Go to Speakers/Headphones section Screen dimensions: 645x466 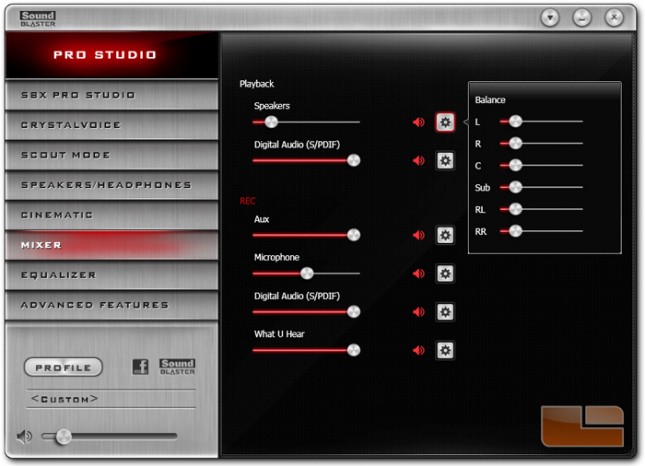pyautogui.click(x=112, y=185)
